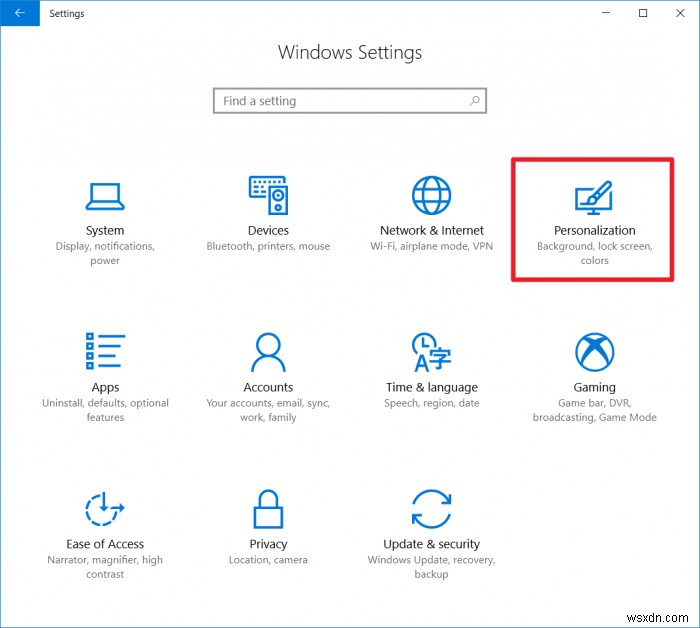Close the Settings window

[680, 13]
